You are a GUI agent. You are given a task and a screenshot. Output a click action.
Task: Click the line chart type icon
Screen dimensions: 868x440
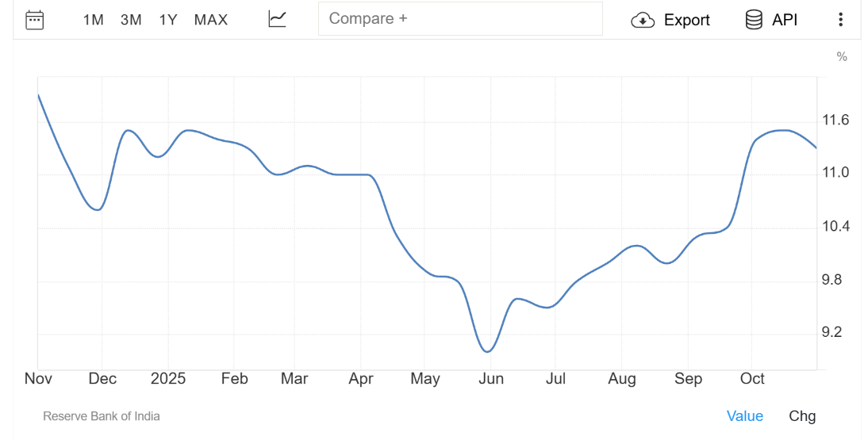pyautogui.click(x=277, y=20)
